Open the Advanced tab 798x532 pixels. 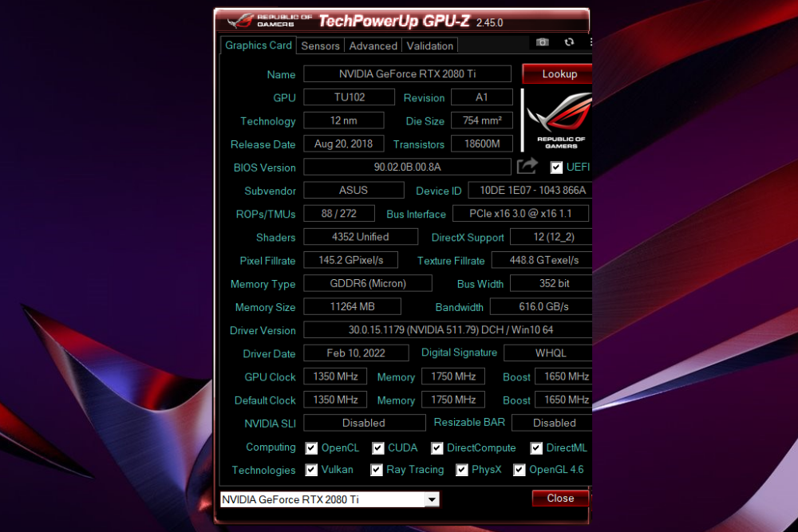coord(373,45)
